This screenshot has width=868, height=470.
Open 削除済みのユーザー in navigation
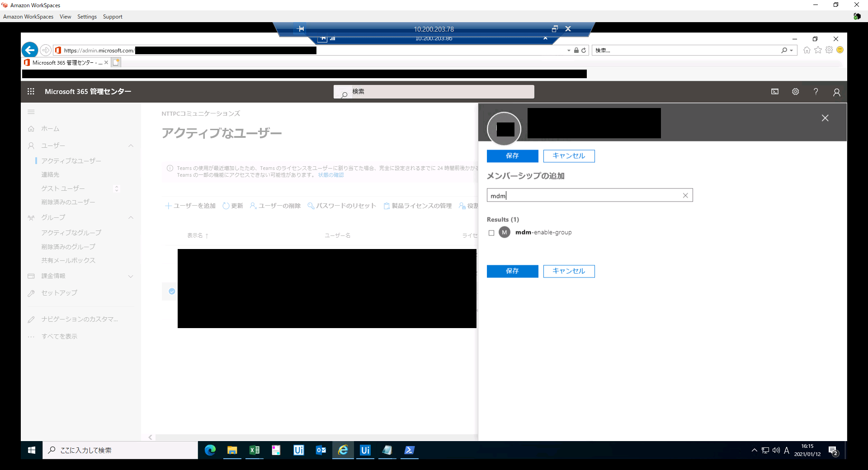coord(68,202)
